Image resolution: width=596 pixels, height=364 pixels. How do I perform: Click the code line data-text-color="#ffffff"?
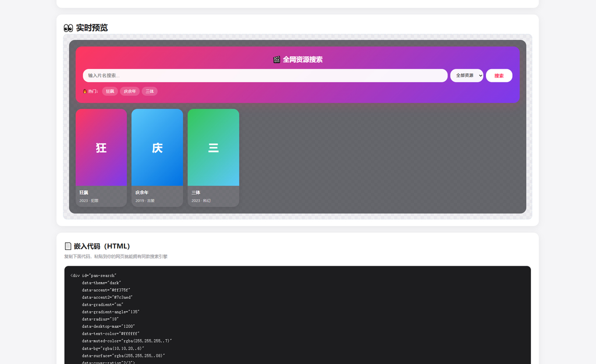110,334
